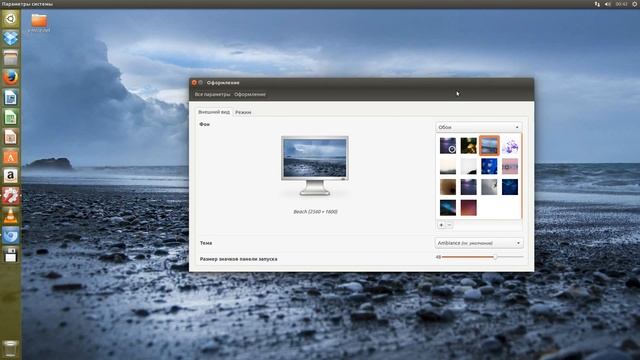The height and width of the screenshot is (360, 640).
Task: Launch Dropbox from the launcher
Action: tap(11, 38)
